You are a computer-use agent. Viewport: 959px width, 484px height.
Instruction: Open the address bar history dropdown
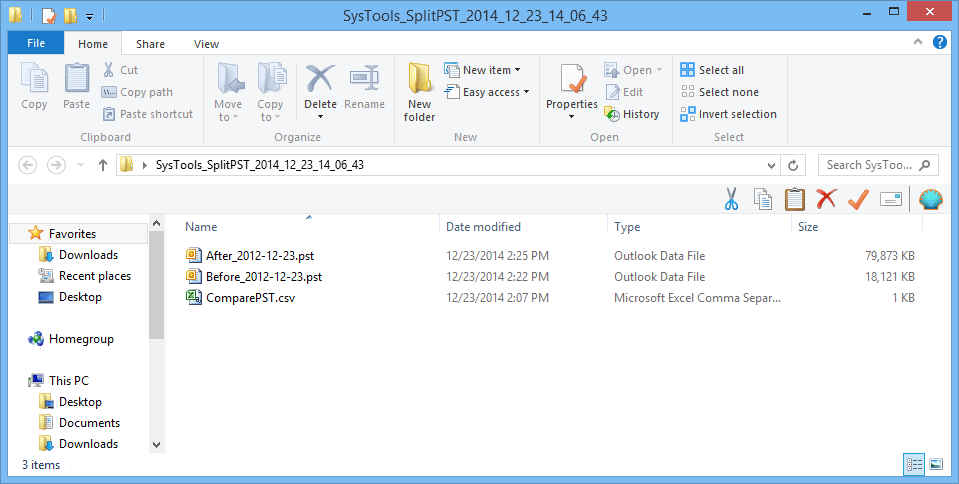pos(772,165)
